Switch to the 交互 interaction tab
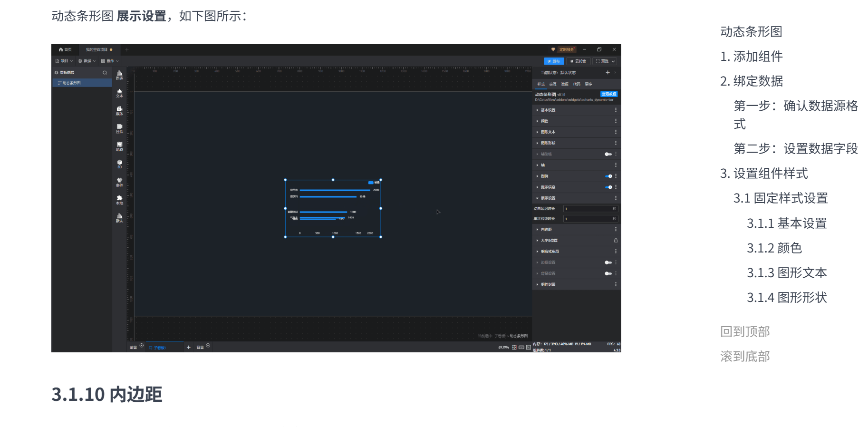This screenshot has height=427, width=868. point(553,84)
